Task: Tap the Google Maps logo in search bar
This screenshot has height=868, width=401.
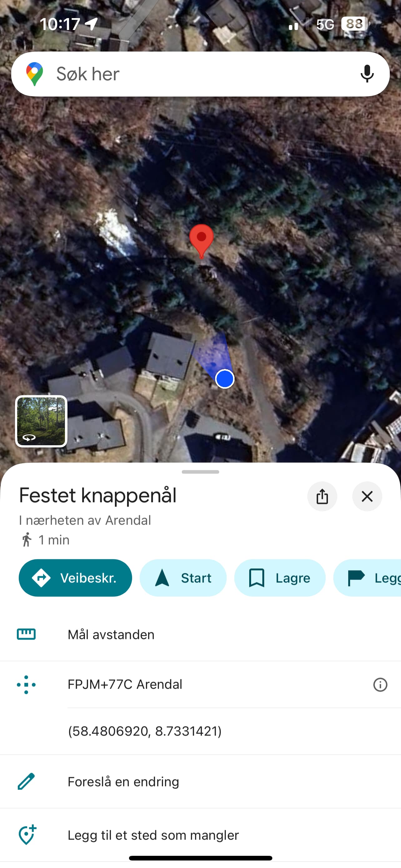Action: click(x=35, y=74)
